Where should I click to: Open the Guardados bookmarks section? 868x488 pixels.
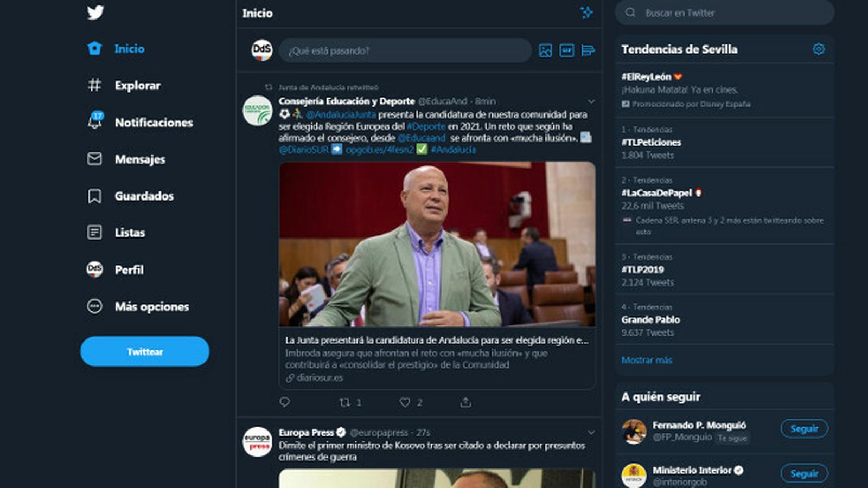click(x=94, y=196)
